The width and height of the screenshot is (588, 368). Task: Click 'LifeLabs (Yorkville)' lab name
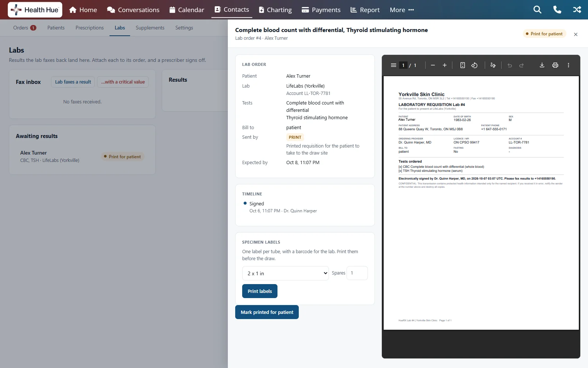point(305,86)
